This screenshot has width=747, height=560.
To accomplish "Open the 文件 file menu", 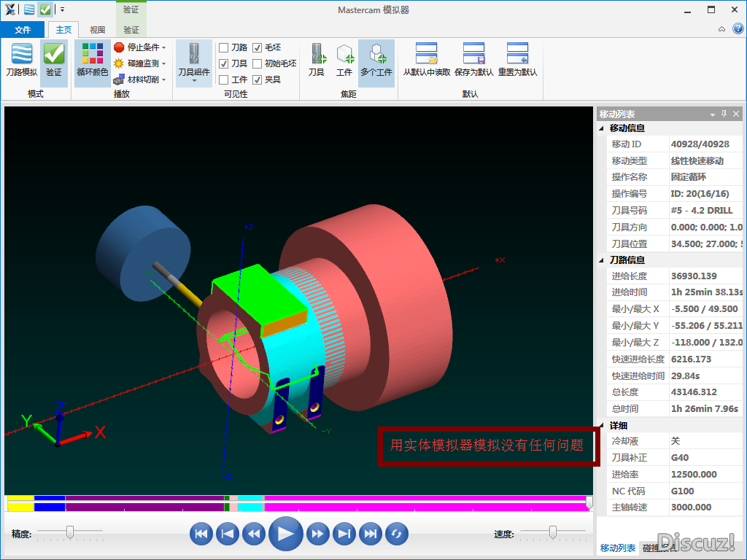I will [x=23, y=29].
